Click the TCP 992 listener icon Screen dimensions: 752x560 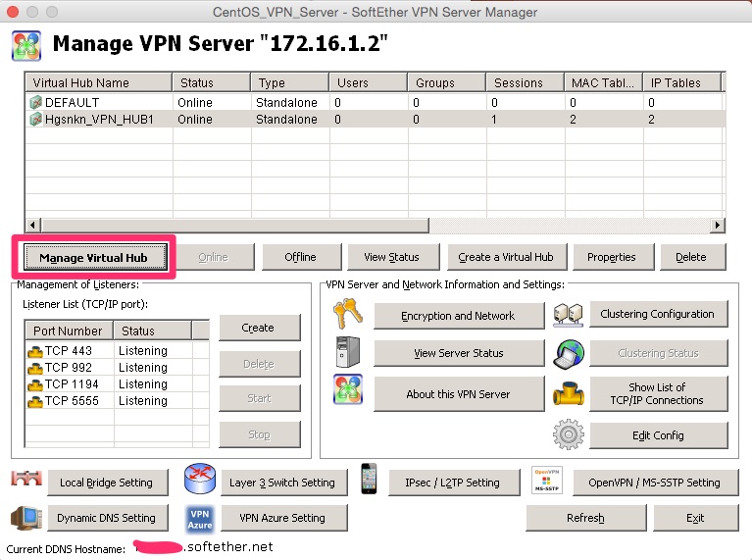35,369
